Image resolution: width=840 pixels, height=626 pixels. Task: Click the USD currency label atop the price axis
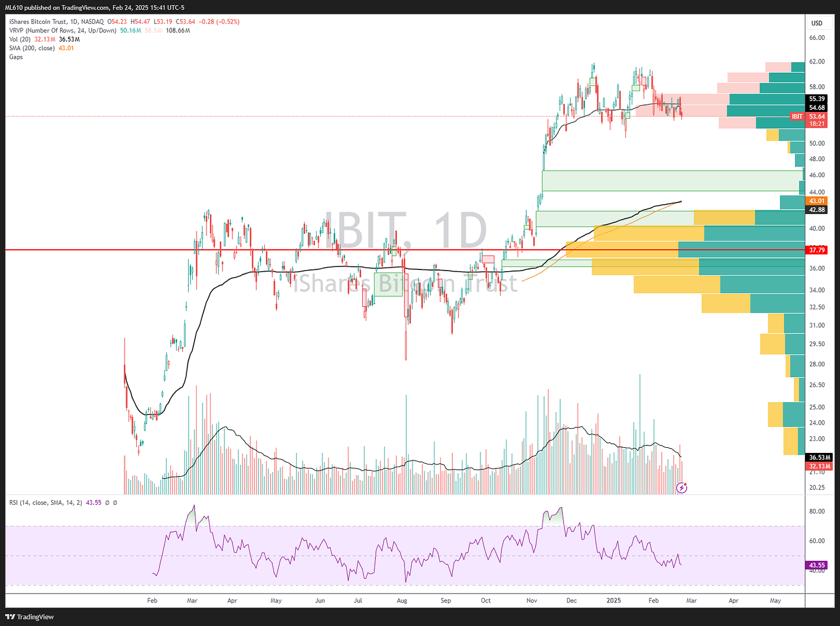[x=817, y=23]
